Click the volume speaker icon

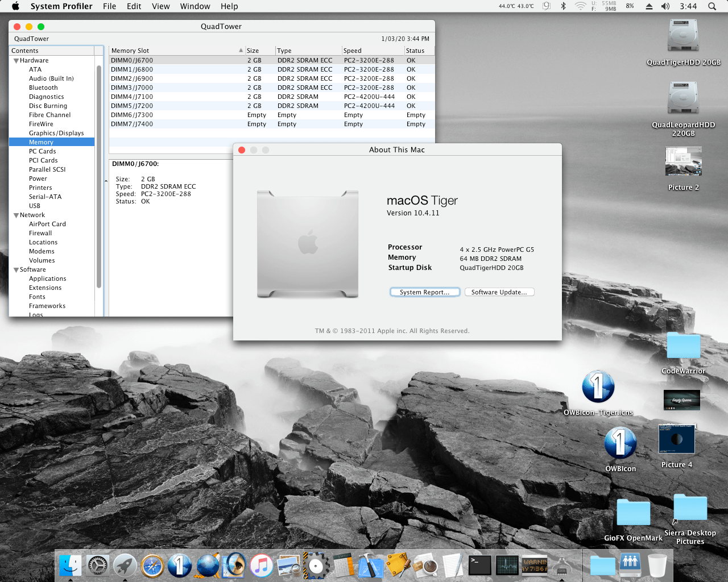(x=665, y=6)
